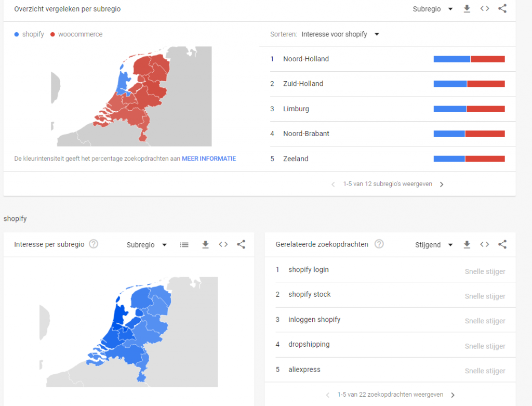Open help for Interesse per subregio

click(94, 244)
